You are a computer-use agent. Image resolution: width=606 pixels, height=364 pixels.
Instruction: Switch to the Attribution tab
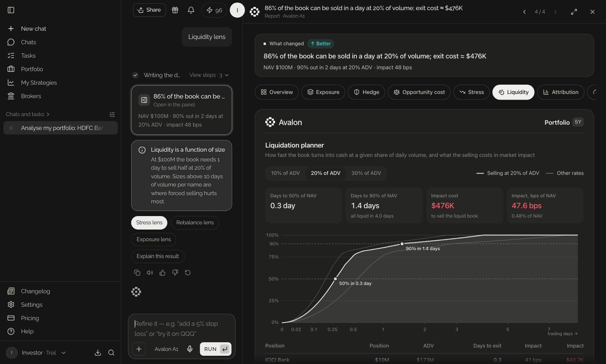click(561, 92)
